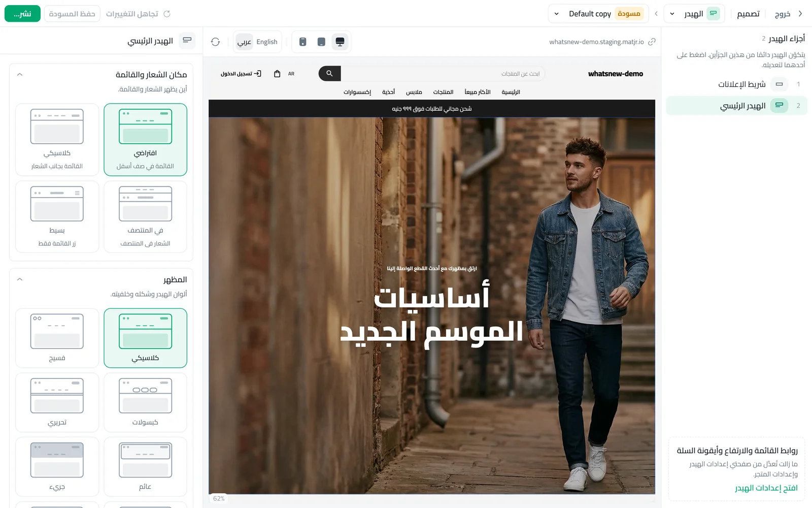Screen dimensions: 812x508
Task: Choose the كبسولات appearance style
Action: coord(146,402)
